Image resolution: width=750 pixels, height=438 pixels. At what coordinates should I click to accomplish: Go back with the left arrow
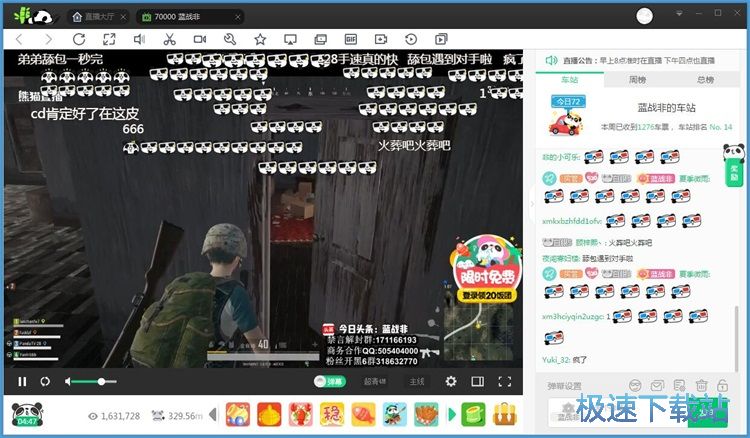[x=19, y=39]
